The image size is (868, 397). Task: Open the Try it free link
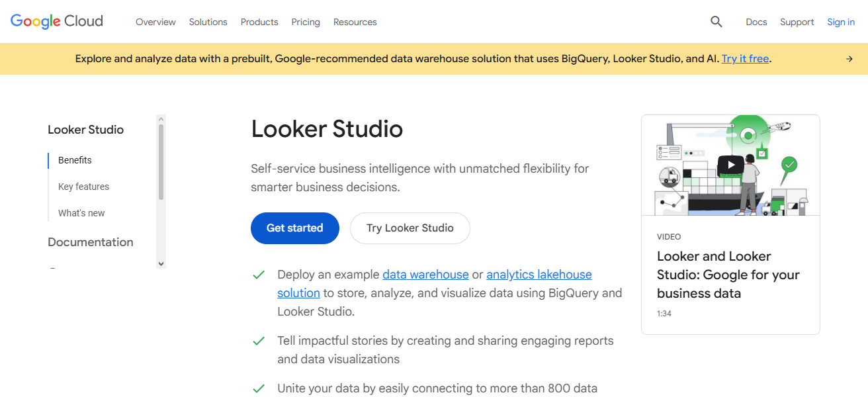[x=745, y=58]
